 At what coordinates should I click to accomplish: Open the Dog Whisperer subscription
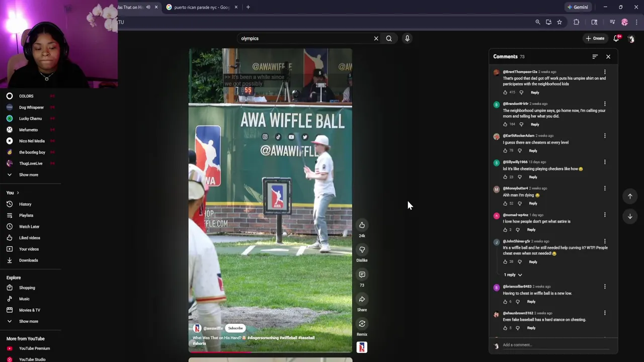(30, 107)
